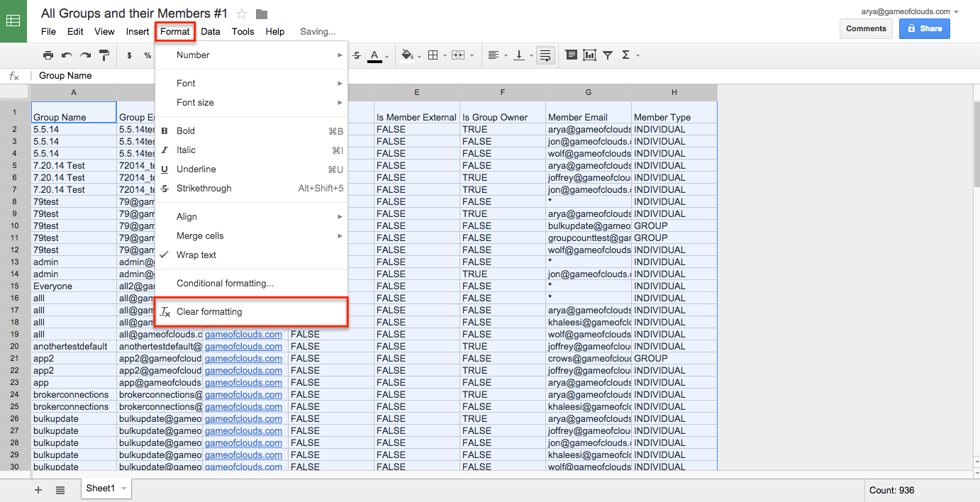Expand the Font submenu
The width and height of the screenshot is (980, 502).
[x=251, y=84]
